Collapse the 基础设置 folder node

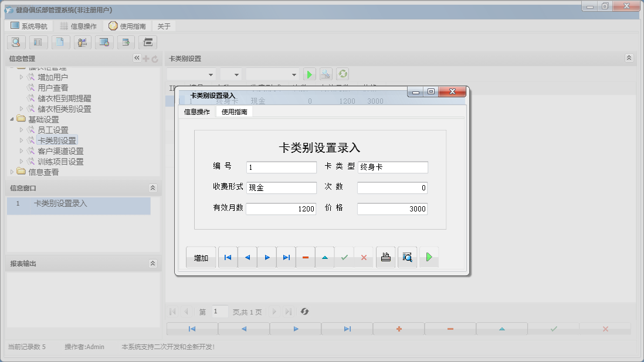point(12,119)
